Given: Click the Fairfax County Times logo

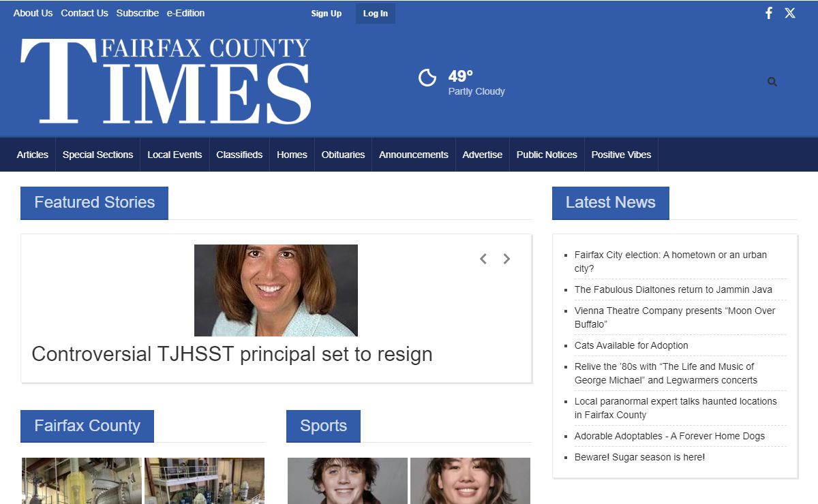Looking at the screenshot, I should coord(166,81).
